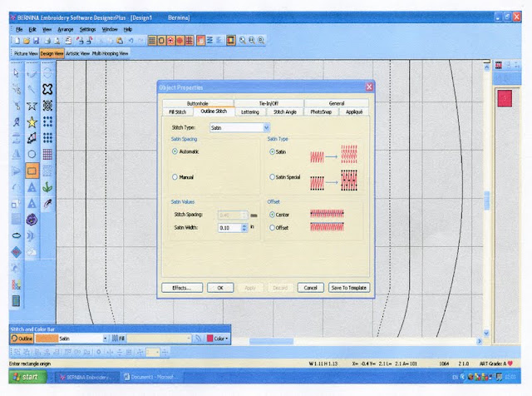Click the Document1 Microsoft taskbar item

click(x=153, y=378)
